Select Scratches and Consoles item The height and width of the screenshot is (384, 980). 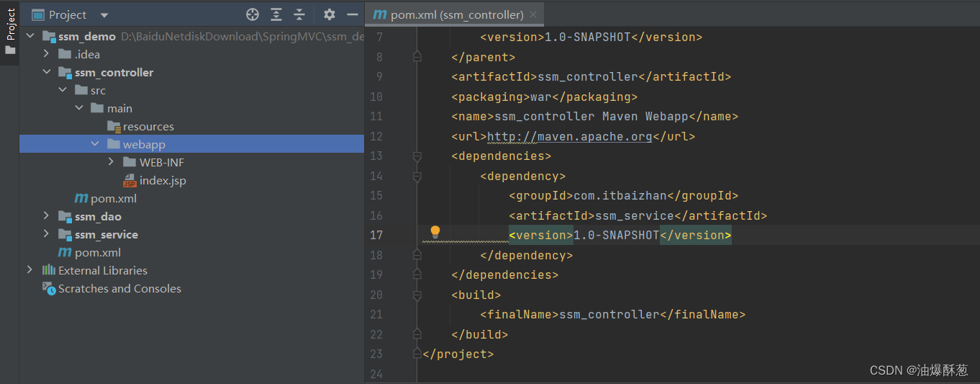pyautogui.click(x=119, y=288)
